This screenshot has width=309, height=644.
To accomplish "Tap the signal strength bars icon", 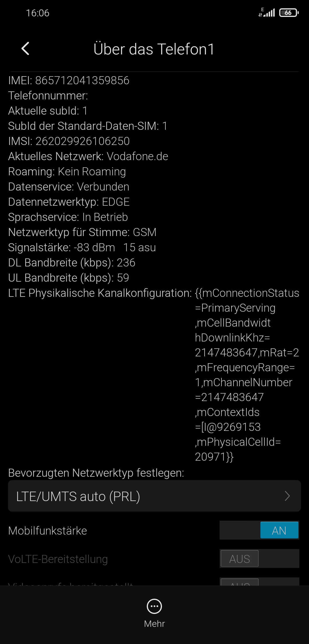I will coord(267,13).
